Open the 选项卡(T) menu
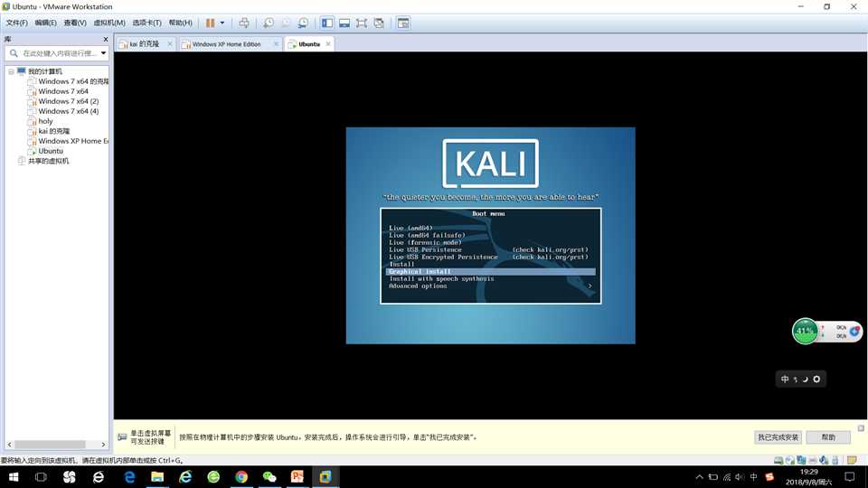Image resolution: width=868 pixels, height=488 pixels. [146, 23]
